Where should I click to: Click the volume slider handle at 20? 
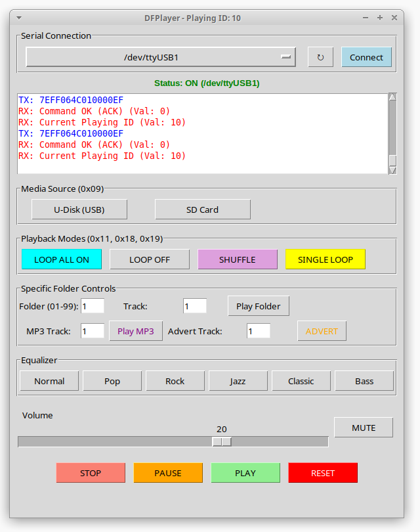tap(222, 442)
